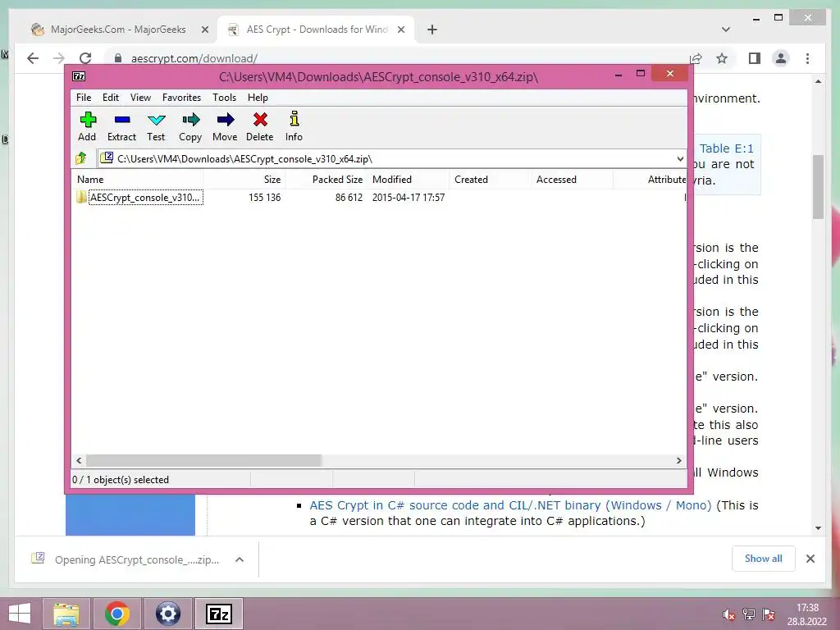Image resolution: width=840 pixels, height=630 pixels.
Task: Click the Chrome page vertical scrollbar thumb
Action: [818, 187]
